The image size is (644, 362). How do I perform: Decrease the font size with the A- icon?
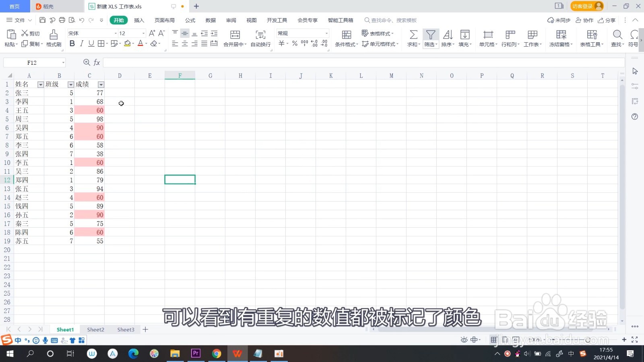point(161,33)
